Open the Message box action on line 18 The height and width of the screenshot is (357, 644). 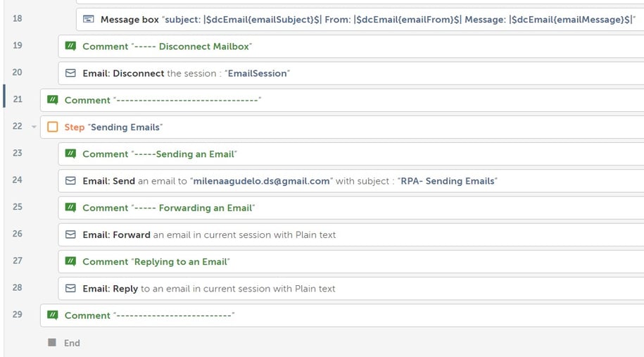(x=360, y=19)
